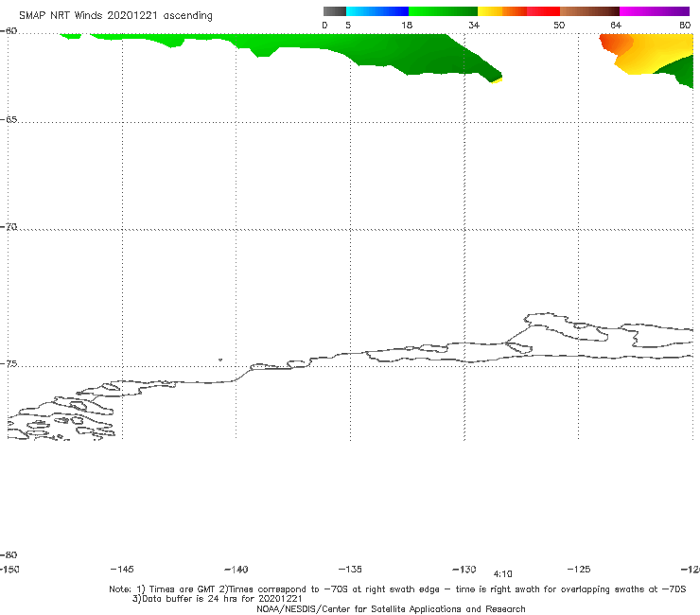Click the color bar label '50'
This screenshot has height=615, width=700.
coord(559,25)
